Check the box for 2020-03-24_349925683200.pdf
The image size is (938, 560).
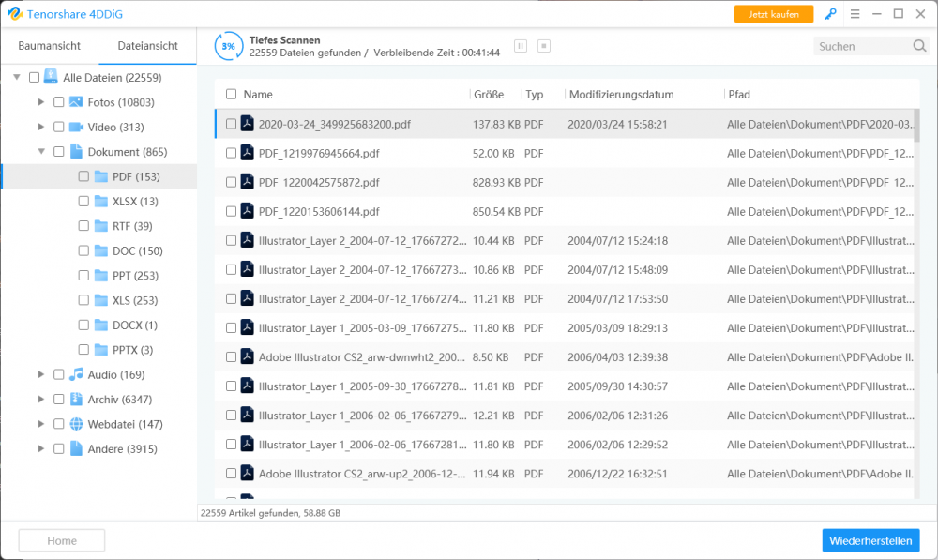coord(231,124)
